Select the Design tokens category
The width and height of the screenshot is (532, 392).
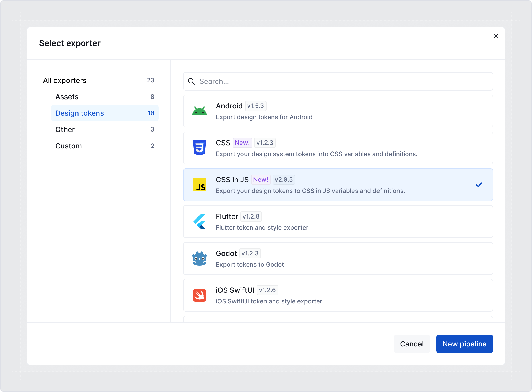pos(79,113)
